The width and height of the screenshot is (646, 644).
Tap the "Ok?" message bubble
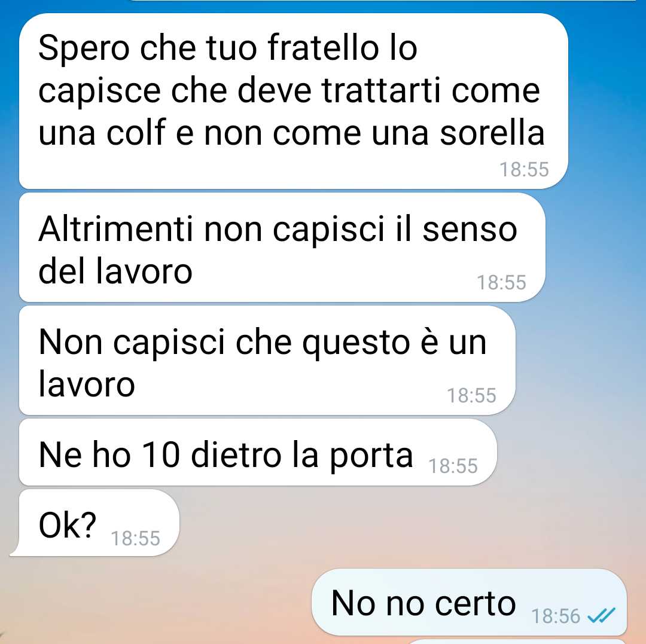click(x=98, y=523)
